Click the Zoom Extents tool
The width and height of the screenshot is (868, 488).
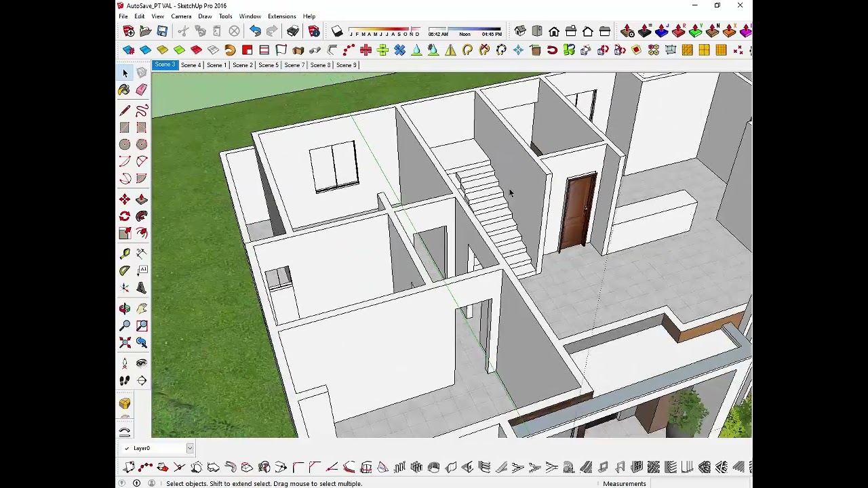click(125, 342)
